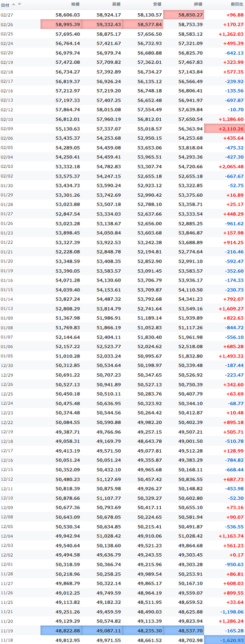This screenshot has width=245, height=644.
Task: Click the 02/03 change value +2,065.48
Action: pos(230,167)
